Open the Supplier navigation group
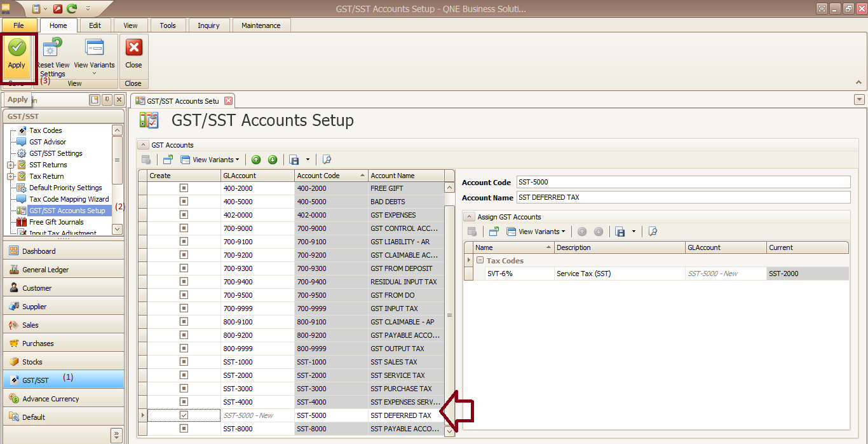 point(64,307)
